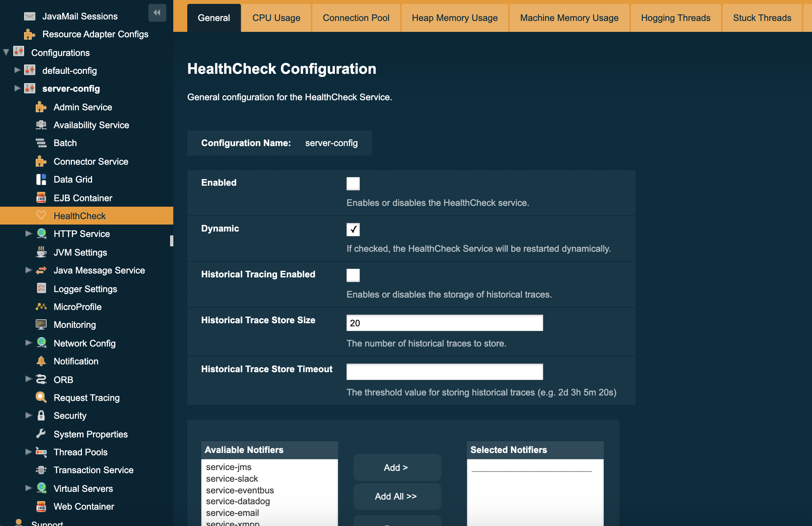812x526 pixels.
Task: Open Admin Service via its plug icon
Action: point(42,107)
